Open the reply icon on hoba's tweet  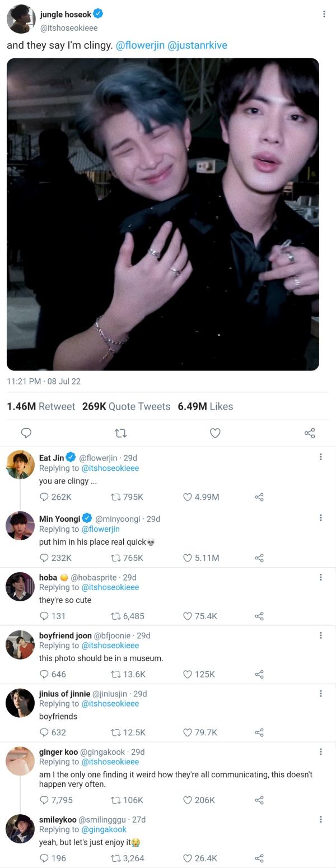click(x=44, y=616)
